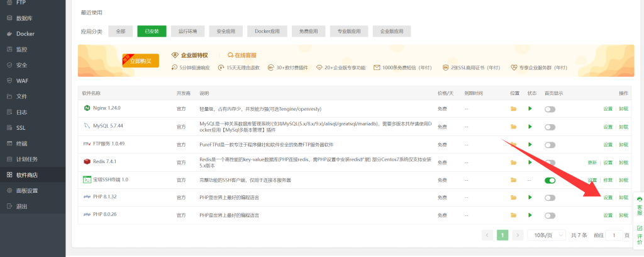Disable homepage display toggle for 宝塔SSH终端
The width and height of the screenshot is (644, 257).
coord(550,180)
